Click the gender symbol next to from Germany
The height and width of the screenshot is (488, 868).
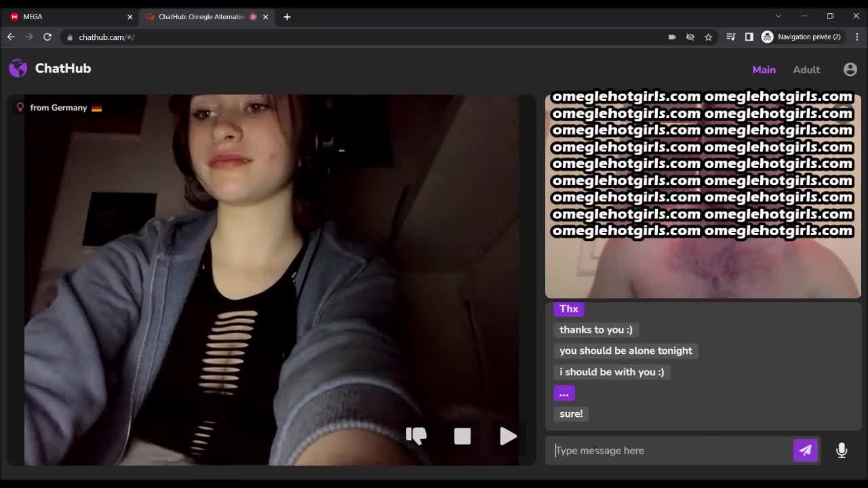tap(20, 107)
